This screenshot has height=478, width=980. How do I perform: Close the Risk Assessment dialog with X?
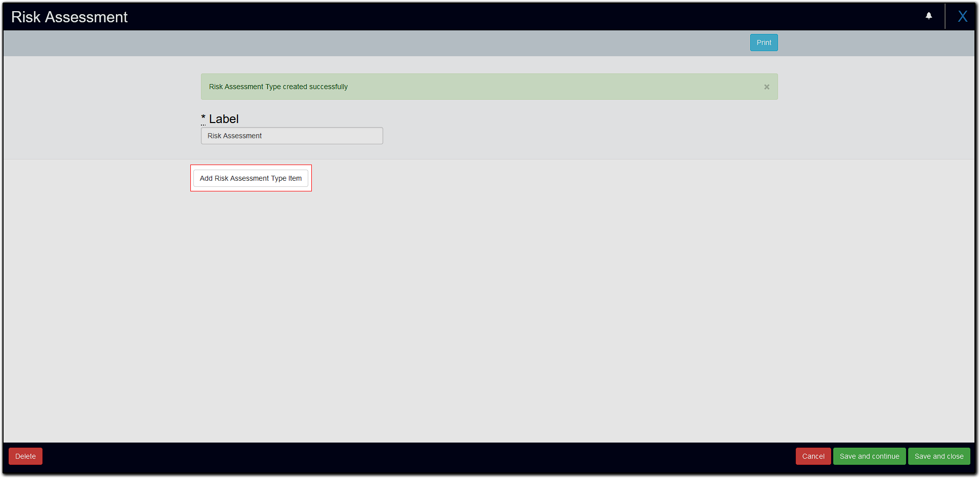pyautogui.click(x=963, y=16)
